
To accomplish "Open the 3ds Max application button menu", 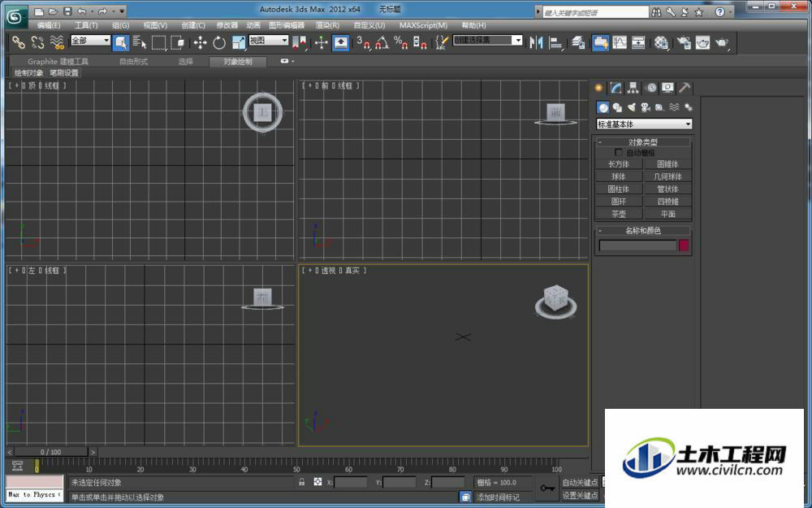I will pyautogui.click(x=15, y=16).
